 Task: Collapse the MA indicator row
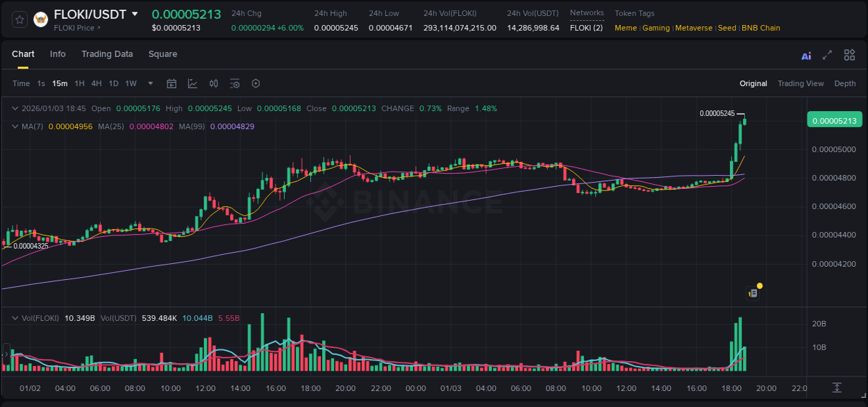pos(15,126)
